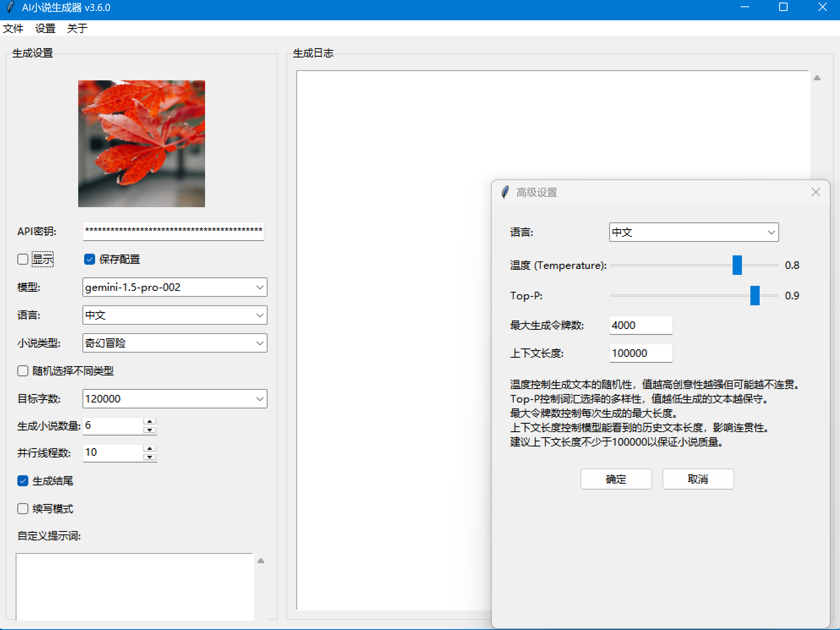Close the AI小说生成器 main window
This screenshot has width=840, height=630.
coord(822,7)
